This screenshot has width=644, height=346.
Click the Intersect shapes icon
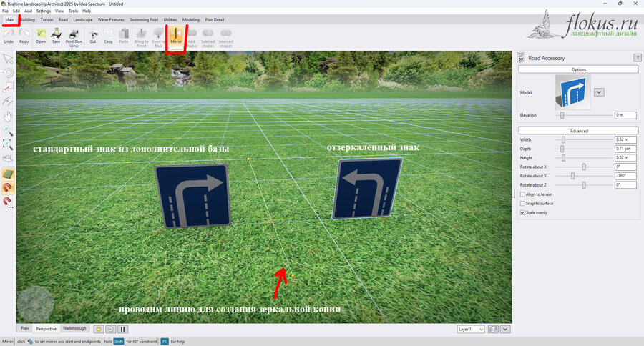[226, 38]
